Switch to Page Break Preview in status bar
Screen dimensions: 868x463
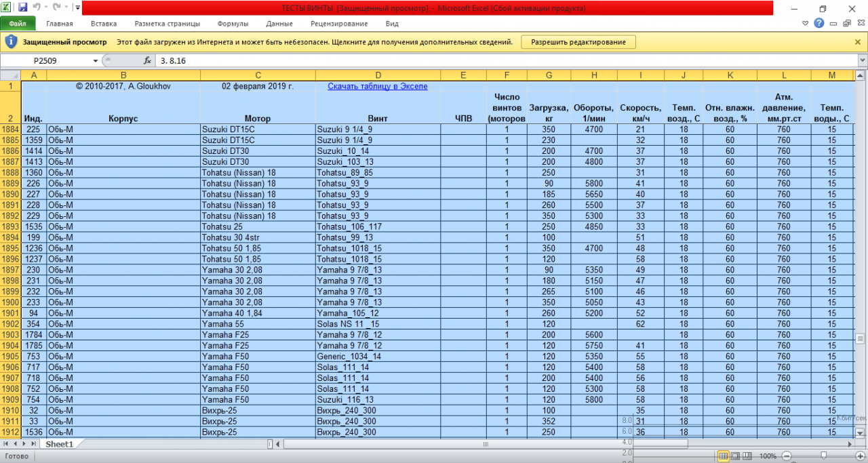pyautogui.click(x=747, y=456)
